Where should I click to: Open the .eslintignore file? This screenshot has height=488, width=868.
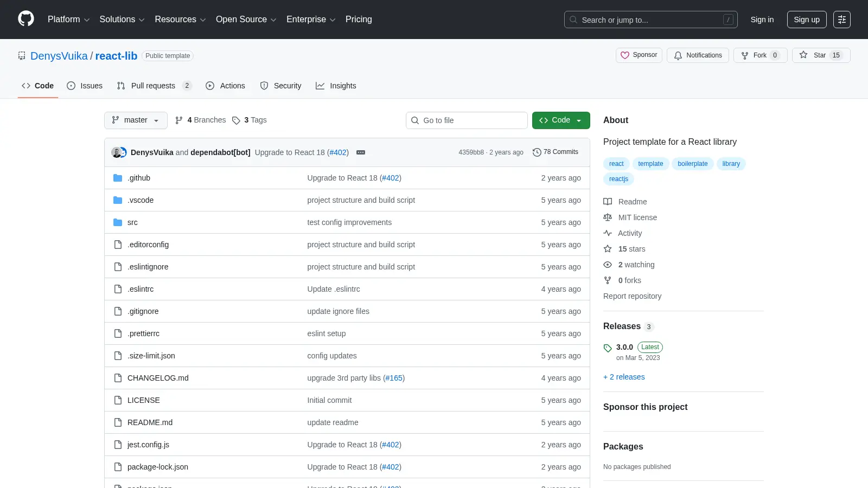tap(148, 267)
